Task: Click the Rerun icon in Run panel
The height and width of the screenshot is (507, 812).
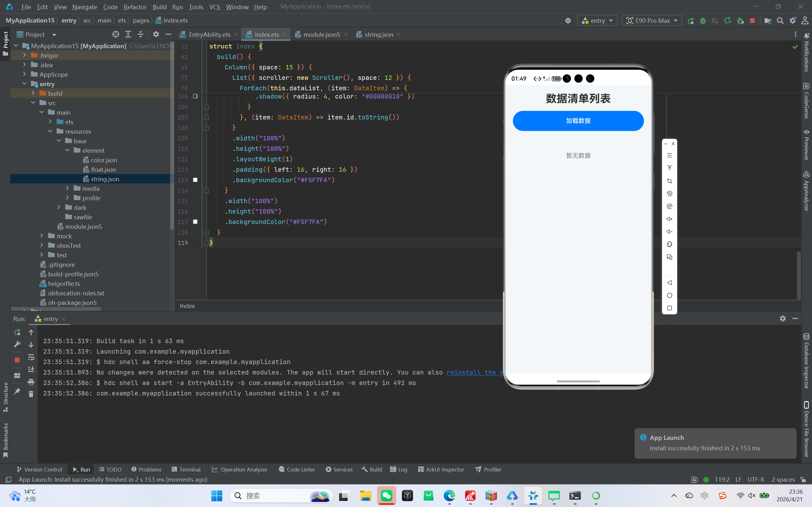Action: pos(17,332)
